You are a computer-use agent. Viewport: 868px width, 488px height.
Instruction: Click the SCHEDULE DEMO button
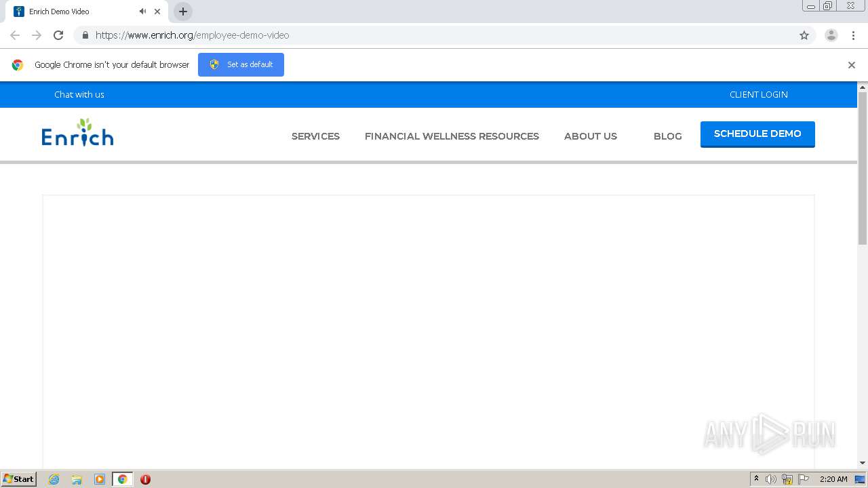click(x=757, y=134)
